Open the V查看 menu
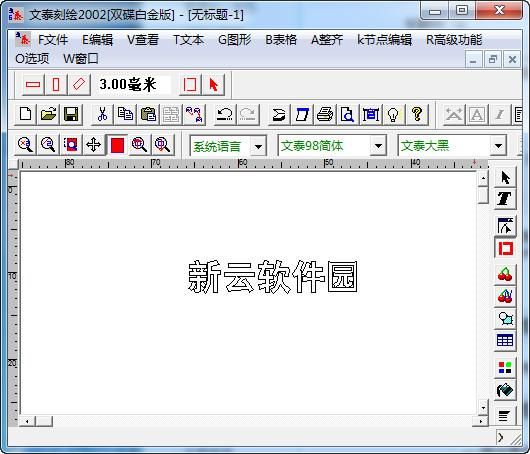Image resolution: width=530 pixels, height=454 pixels. point(143,40)
